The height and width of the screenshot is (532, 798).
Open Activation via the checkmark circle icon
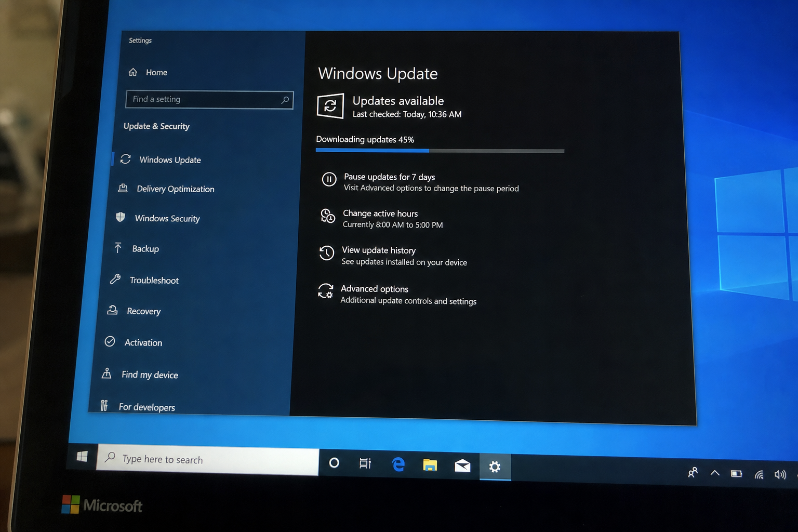pos(110,341)
